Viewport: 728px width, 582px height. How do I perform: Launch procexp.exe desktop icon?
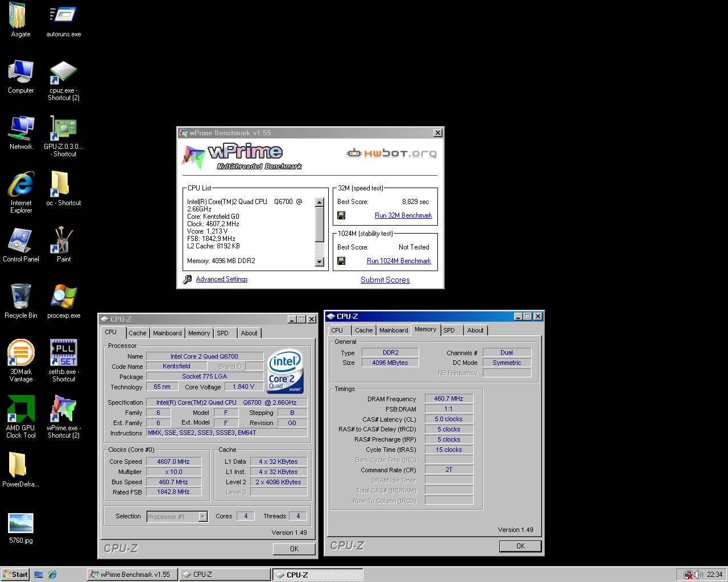click(x=63, y=301)
